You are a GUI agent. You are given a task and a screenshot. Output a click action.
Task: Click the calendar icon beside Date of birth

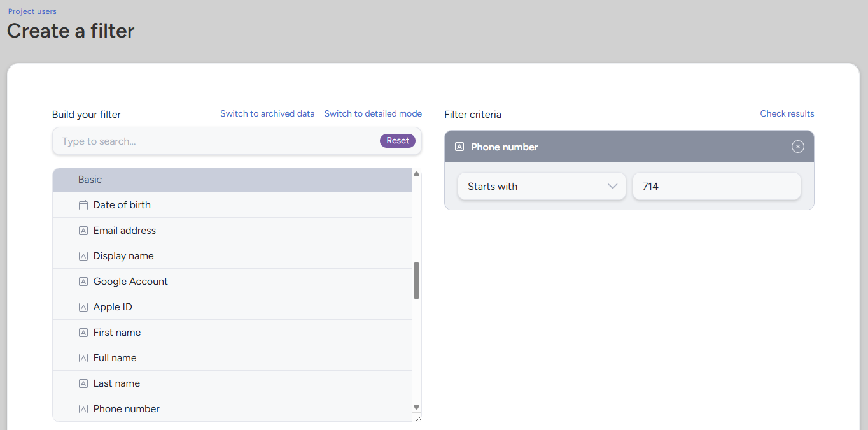83,205
